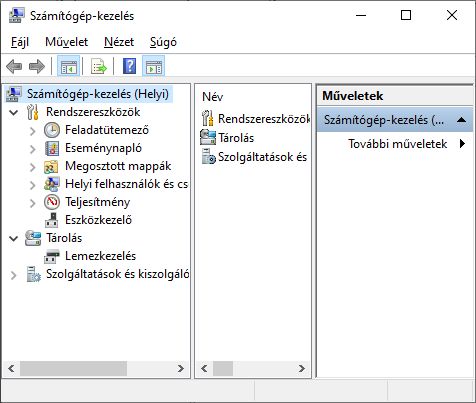Viewport: 476px width, 403px height.
Task: Expand Szolgáltatások és kiszolgáló node
Action: coord(14,275)
